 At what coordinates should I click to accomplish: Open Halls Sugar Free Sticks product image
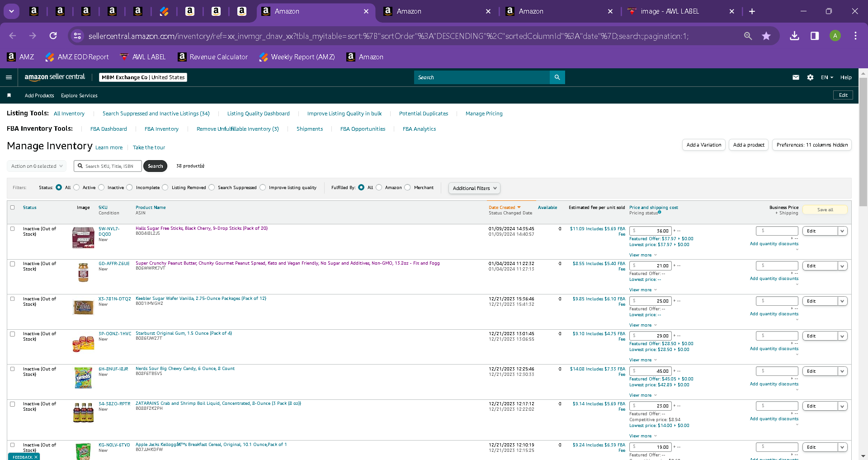coord(83,237)
